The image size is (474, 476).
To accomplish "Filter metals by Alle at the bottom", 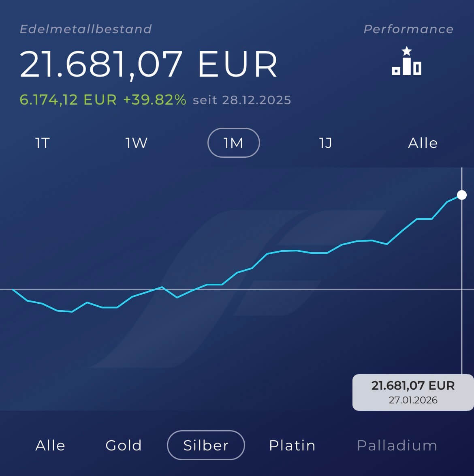I will click(50, 445).
